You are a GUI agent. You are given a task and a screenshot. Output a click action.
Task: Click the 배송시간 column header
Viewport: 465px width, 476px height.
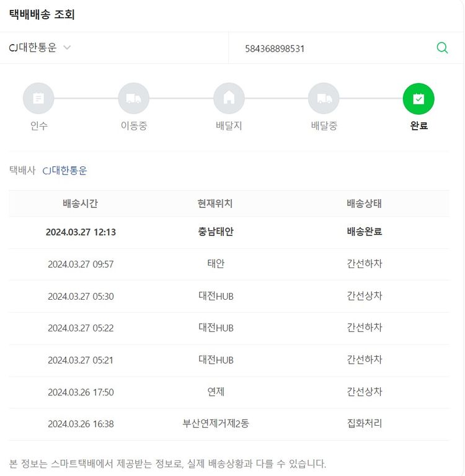81,204
